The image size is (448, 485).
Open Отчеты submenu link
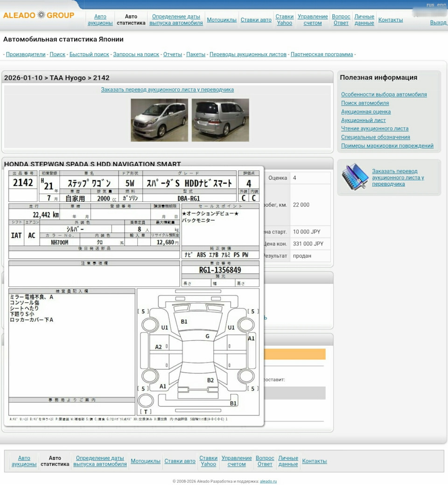pyautogui.click(x=173, y=54)
